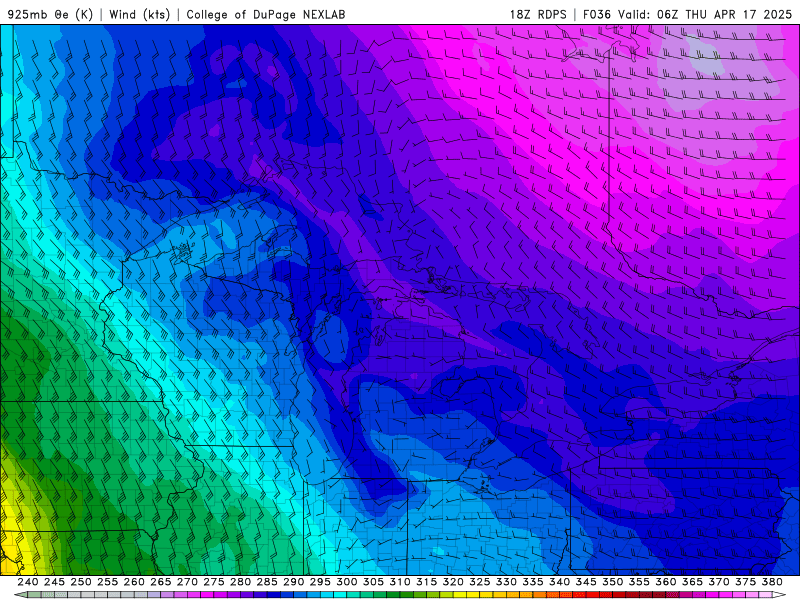Click the 275 color scale label

(214, 582)
